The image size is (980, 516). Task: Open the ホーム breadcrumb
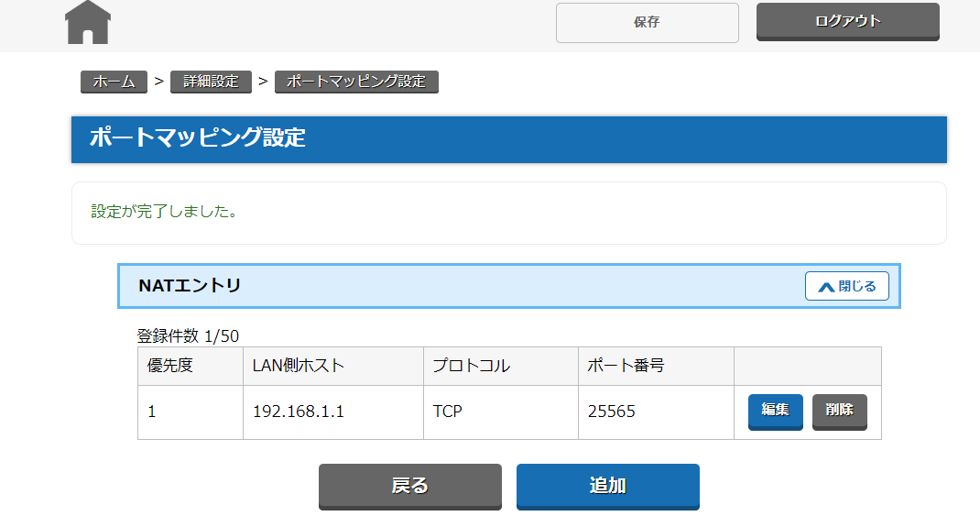(x=114, y=82)
